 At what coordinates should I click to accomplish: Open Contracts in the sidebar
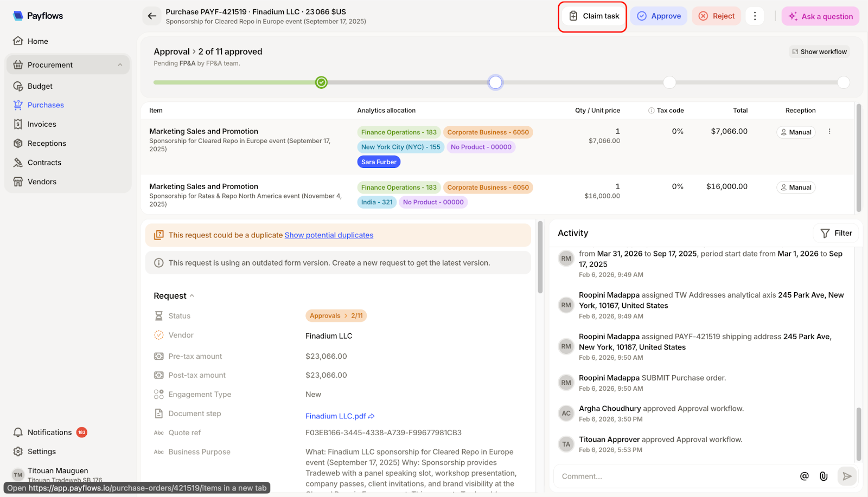point(44,163)
